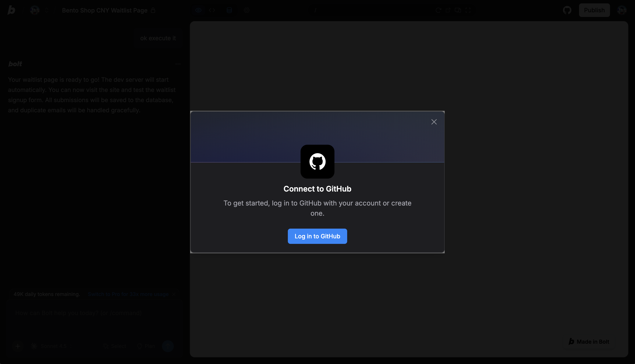The height and width of the screenshot is (364, 635).
Task: Open the database panel icon
Action: [x=229, y=10]
